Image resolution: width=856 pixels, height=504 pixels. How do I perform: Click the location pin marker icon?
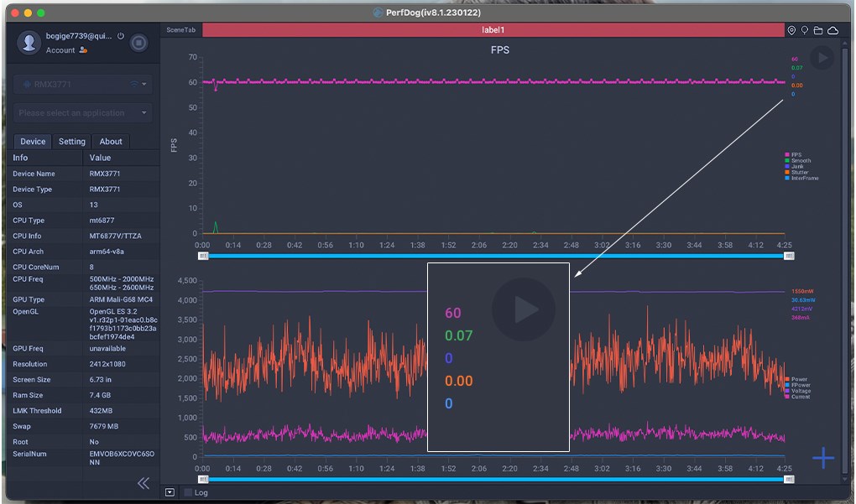[x=791, y=30]
